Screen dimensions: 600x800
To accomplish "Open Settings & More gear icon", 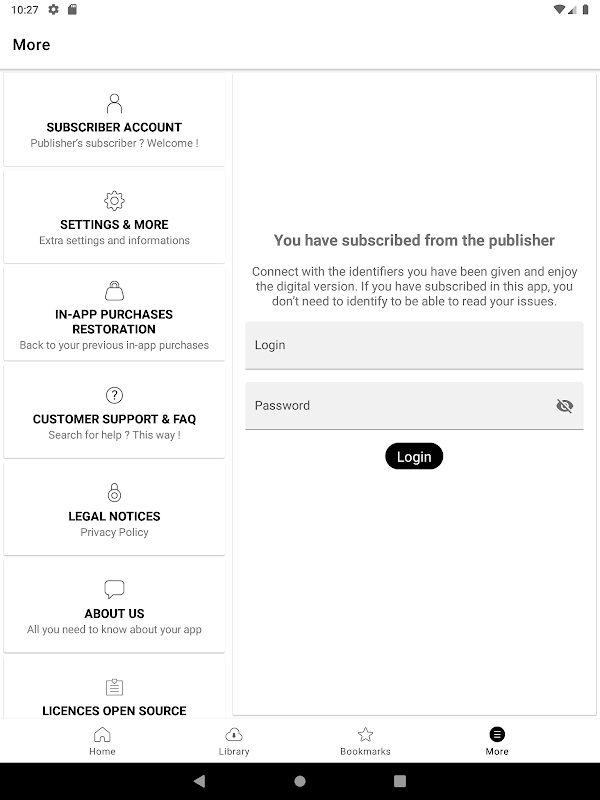I will (x=114, y=200).
